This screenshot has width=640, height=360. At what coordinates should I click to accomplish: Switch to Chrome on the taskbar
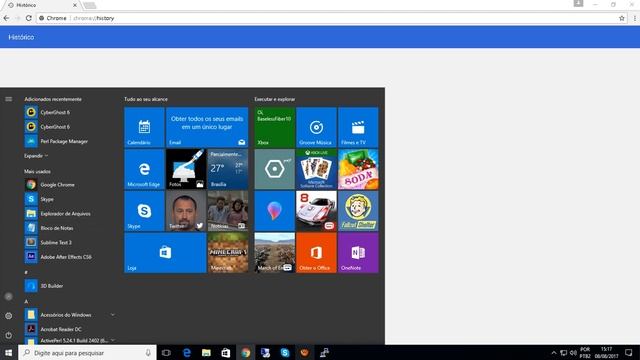pos(245,353)
